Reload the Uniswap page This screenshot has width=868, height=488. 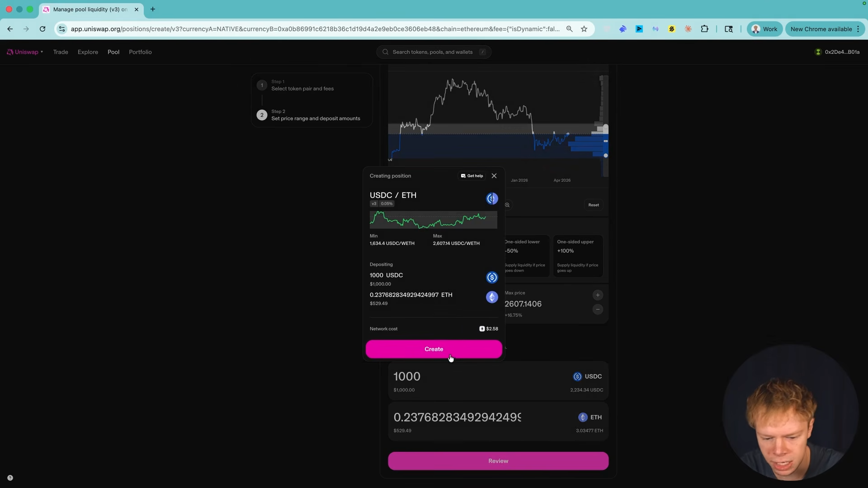pos(42,29)
